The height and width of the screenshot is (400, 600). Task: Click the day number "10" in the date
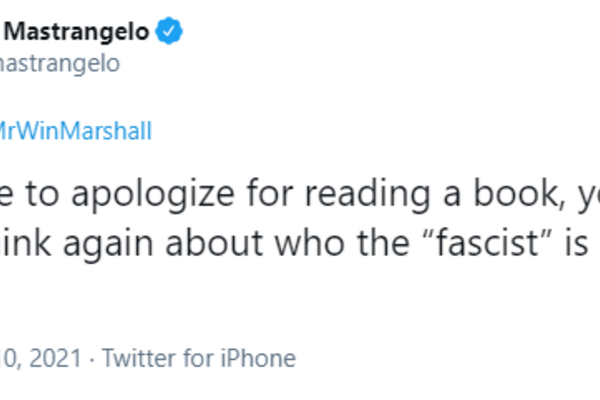(8, 359)
